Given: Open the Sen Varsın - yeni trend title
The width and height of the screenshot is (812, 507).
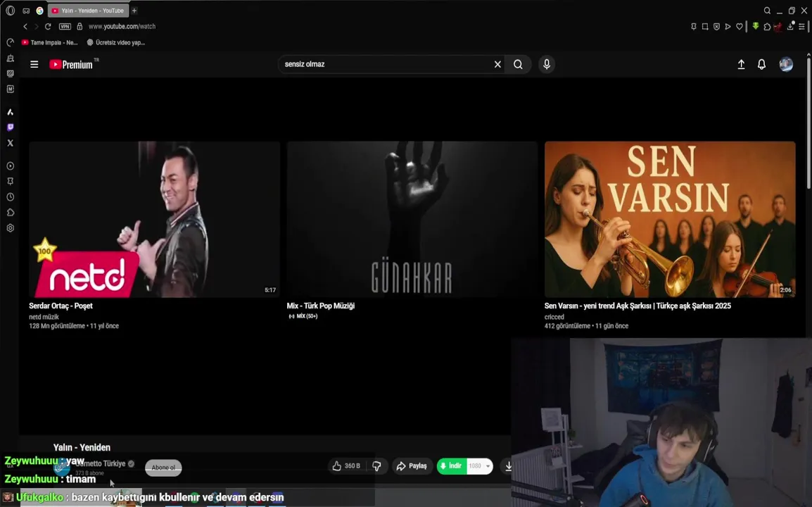Looking at the screenshot, I should tap(637, 306).
